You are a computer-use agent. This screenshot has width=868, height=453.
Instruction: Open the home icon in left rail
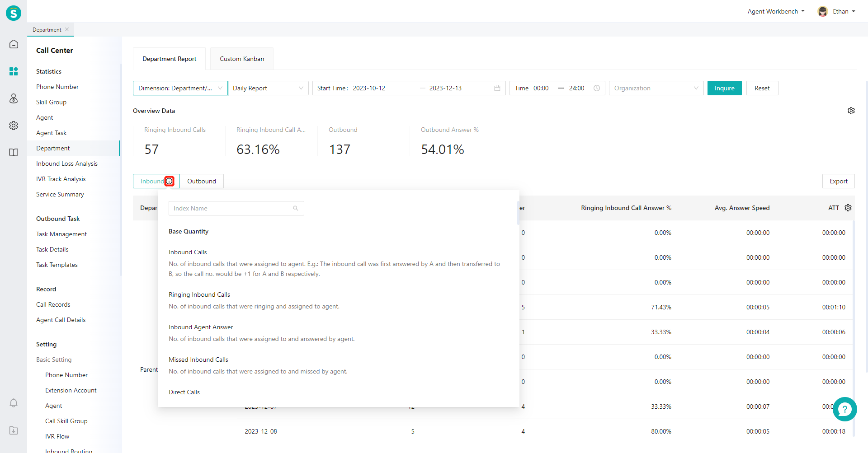click(14, 44)
